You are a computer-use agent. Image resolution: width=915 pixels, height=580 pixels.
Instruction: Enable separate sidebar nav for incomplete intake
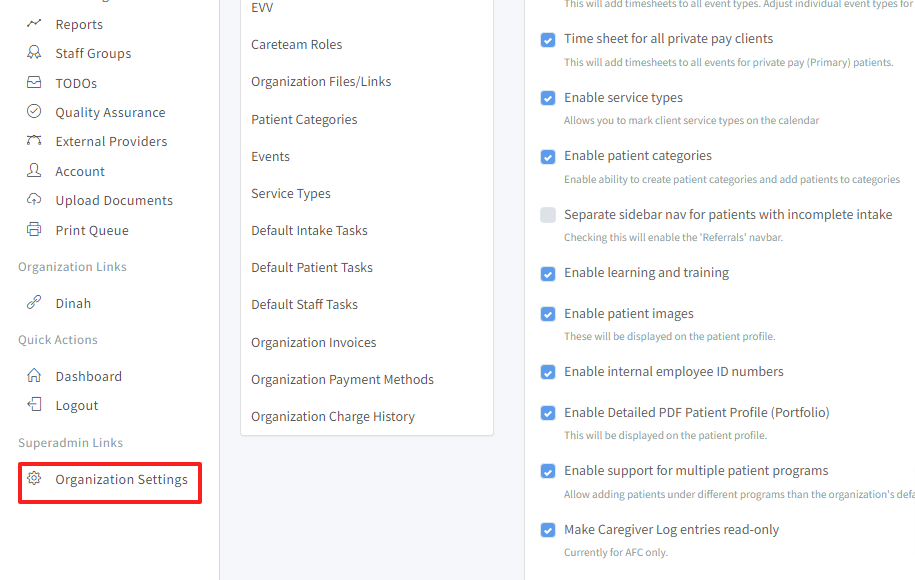pos(548,215)
